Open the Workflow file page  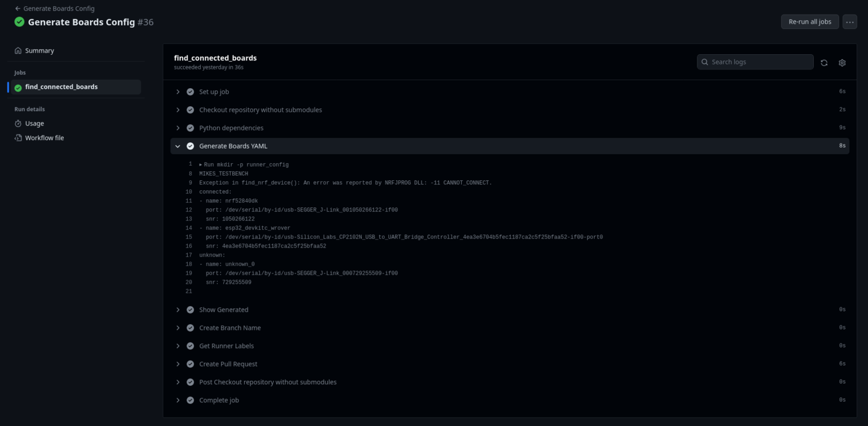[x=44, y=138]
